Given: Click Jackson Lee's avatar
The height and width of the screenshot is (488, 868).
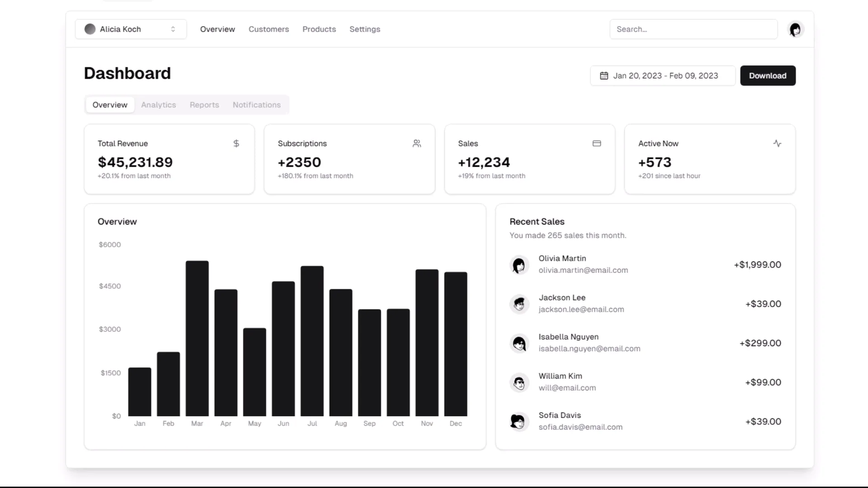Looking at the screenshot, I should [519, 304].
